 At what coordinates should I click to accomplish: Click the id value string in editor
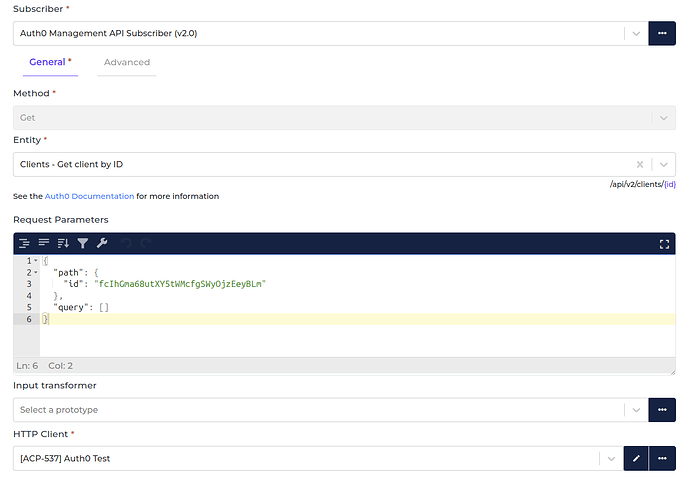[180, 284]
